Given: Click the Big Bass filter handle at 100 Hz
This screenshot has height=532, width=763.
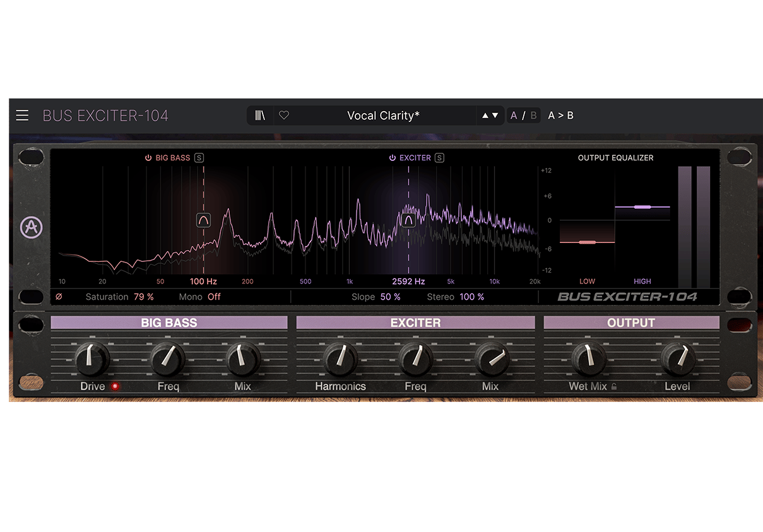Looking at the screenshot, I should pyautogui.click(x=203, y=220).
